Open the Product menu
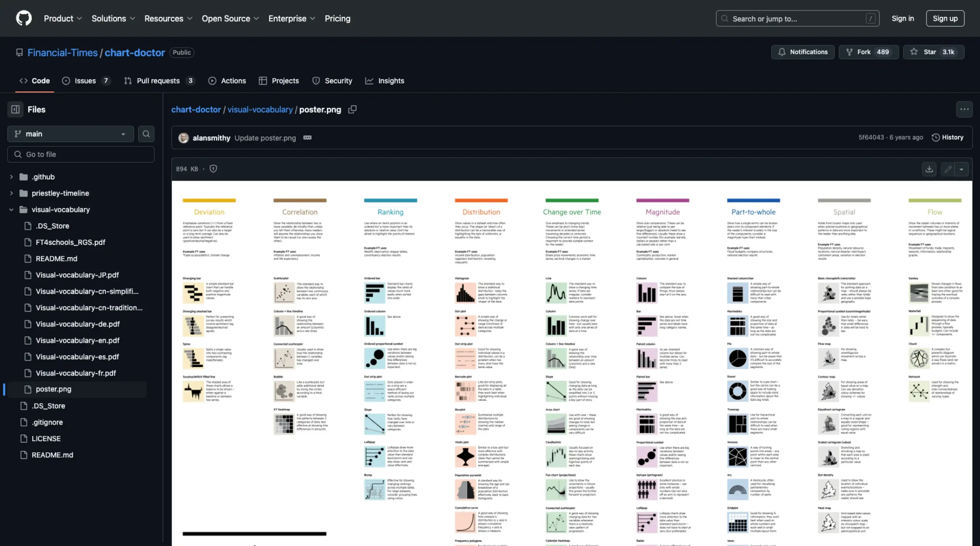The width and height of the screenshot is (980, 546). pos(63,18)
